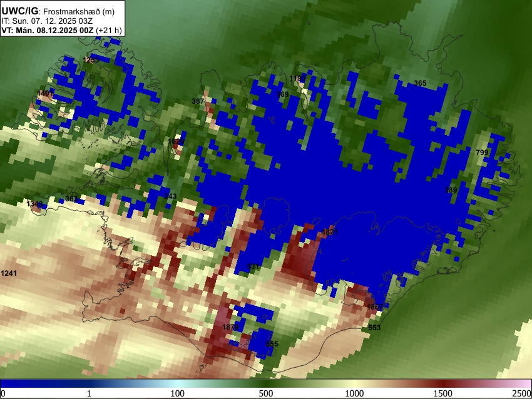Viewport: 532px width, 399px height.
Task: Click the legend tick label 500
Action: pyautogui.click(x=265, y=393)
